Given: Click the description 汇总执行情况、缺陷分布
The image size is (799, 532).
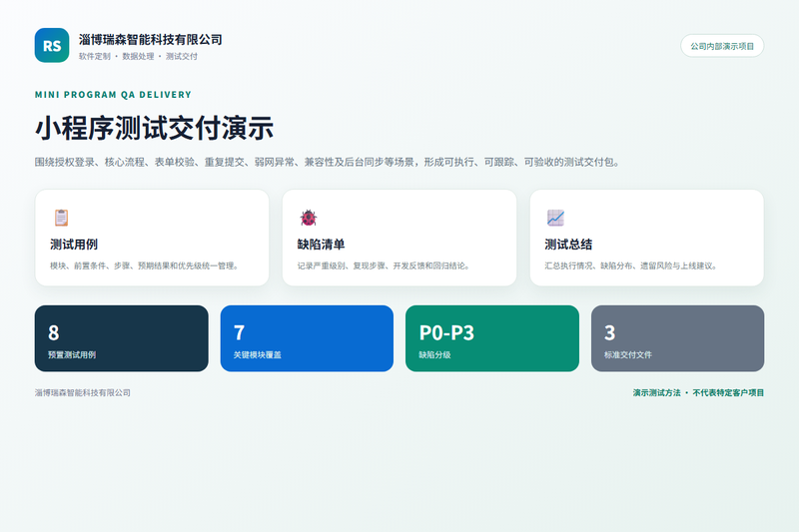Looking at the screenshot, I should 631,266.
